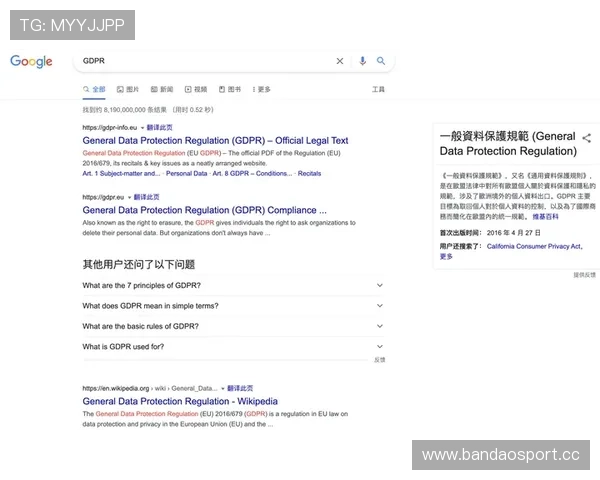Open the Personal Data sitelink

[x=186, y=173]
